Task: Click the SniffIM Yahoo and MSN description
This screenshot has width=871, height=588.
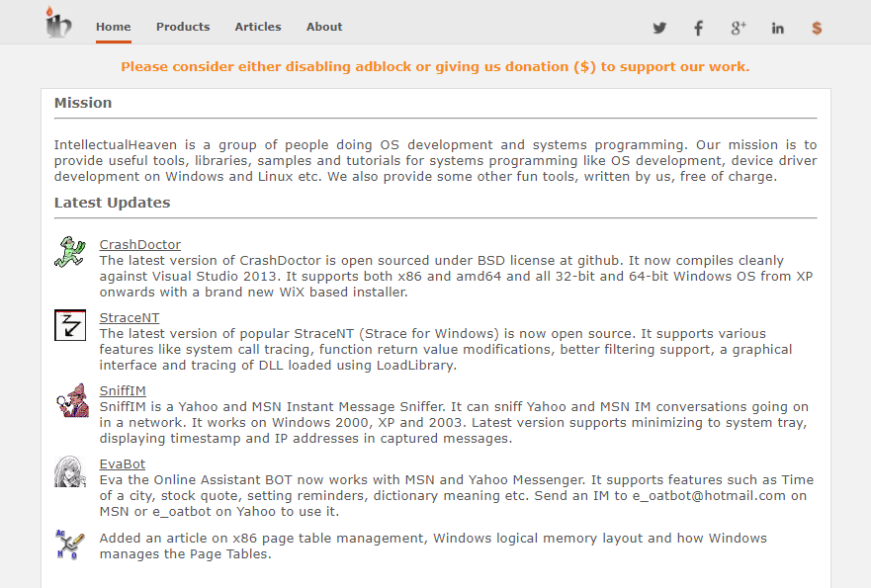Action: coord(455,423)
